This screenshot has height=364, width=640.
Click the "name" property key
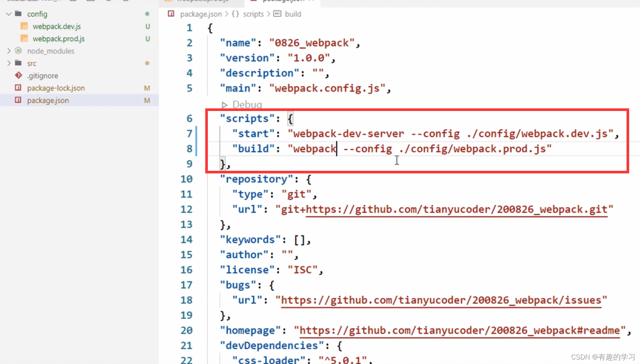[238, 43]
